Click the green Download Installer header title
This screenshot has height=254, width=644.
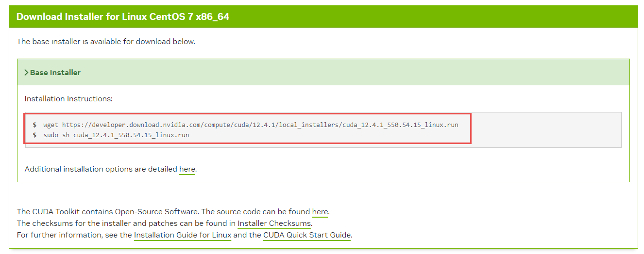point(123,17)
